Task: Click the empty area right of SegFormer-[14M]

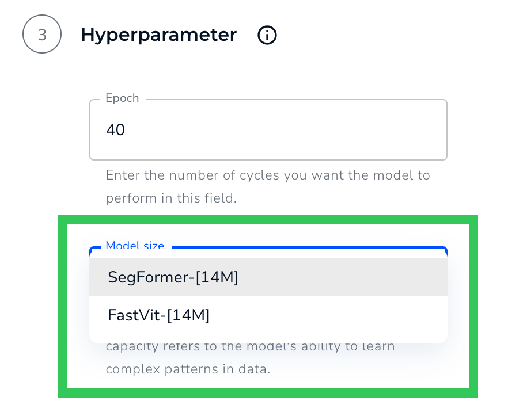Action: pyautogui.click(x=357, y=277)
